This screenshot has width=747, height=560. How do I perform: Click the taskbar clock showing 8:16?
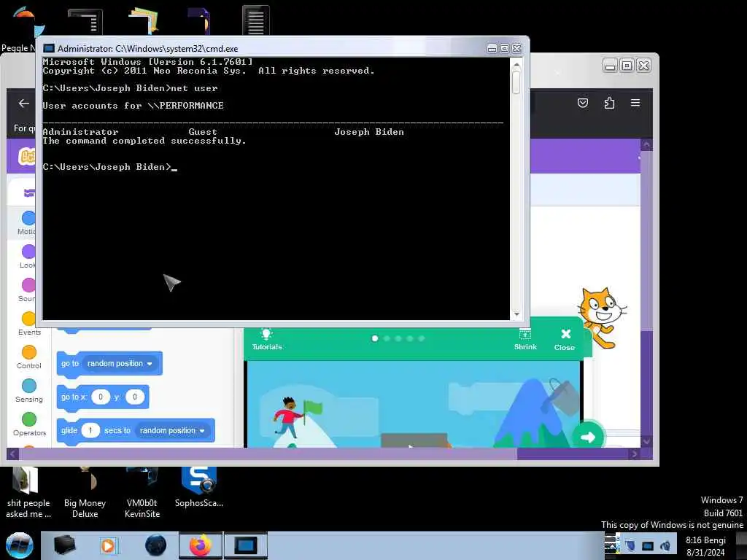705,546
